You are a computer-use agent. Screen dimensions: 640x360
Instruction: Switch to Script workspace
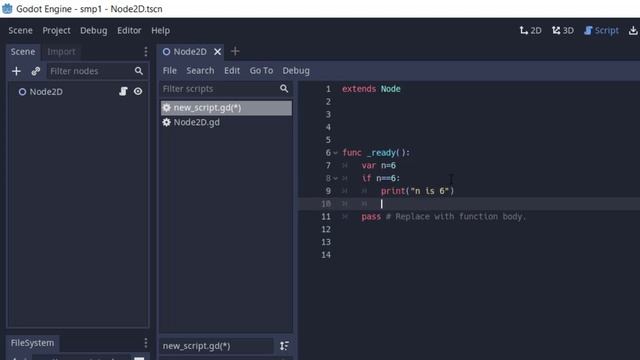point(601,31)
